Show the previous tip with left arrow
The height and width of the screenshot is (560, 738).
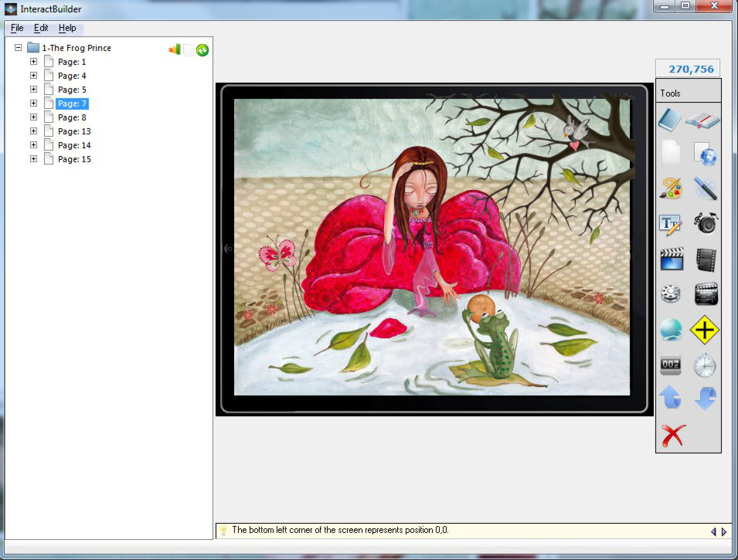pos(713,531)
